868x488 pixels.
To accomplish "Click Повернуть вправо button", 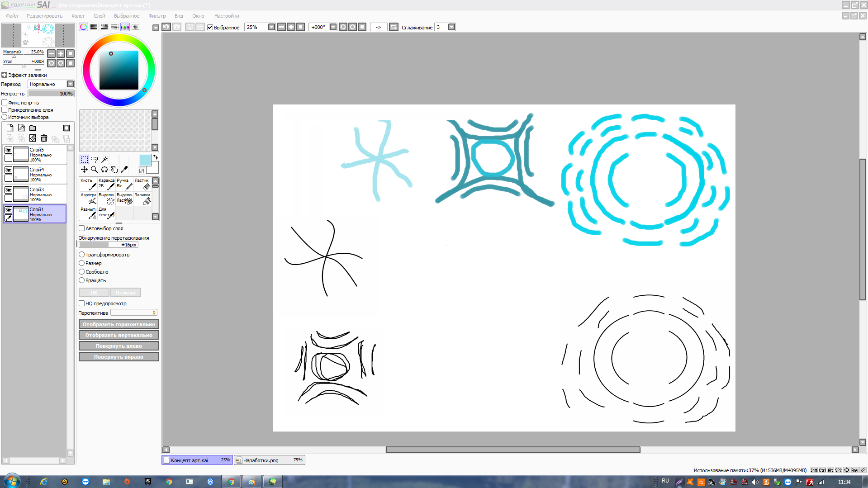I will click(x=119, y=357).
